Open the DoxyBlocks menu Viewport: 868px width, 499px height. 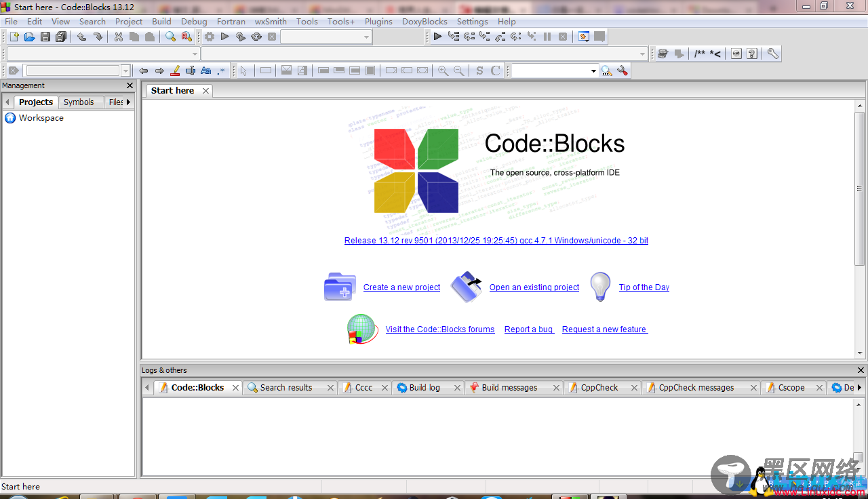[425, 21]
